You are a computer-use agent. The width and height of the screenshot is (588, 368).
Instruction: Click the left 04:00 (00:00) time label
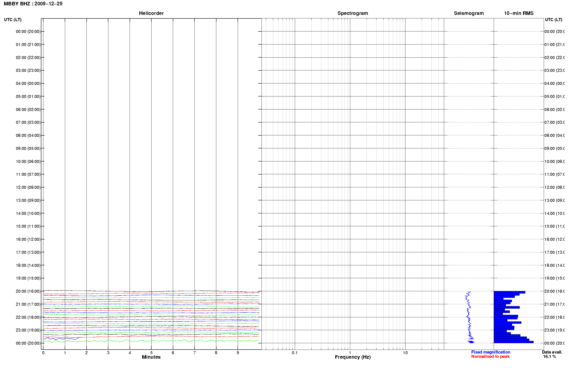coord(28,83)
